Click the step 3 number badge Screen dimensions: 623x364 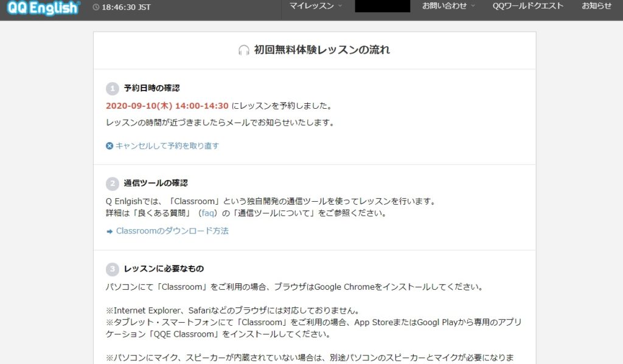pyautogui.click(x=113, y=269)
